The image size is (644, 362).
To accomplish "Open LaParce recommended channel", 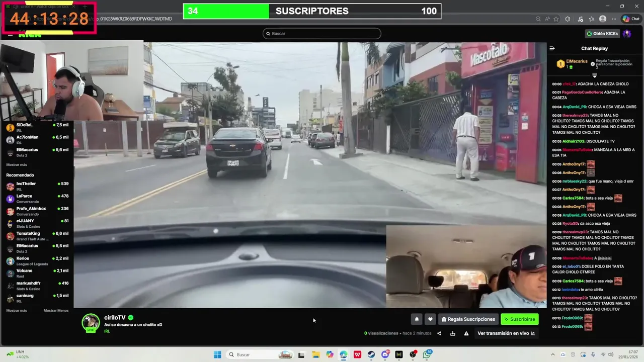I will (37, 198).
